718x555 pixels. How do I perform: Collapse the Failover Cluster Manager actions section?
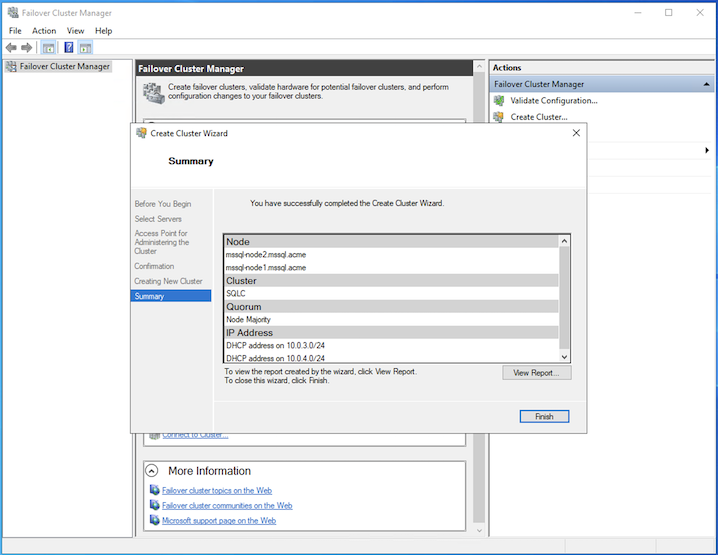coord(706,84)
